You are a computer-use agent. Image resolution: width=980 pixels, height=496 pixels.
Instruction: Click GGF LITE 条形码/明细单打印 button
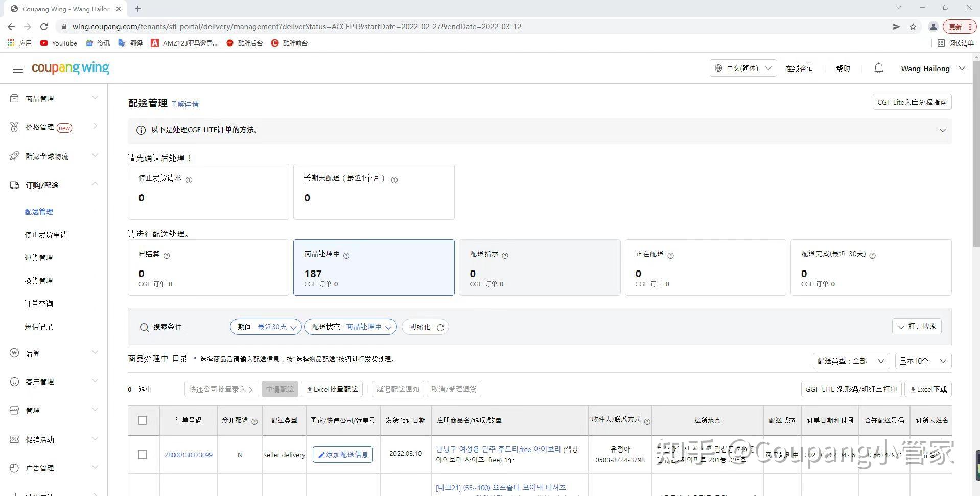pyautogui.click(x=851, y=389)
